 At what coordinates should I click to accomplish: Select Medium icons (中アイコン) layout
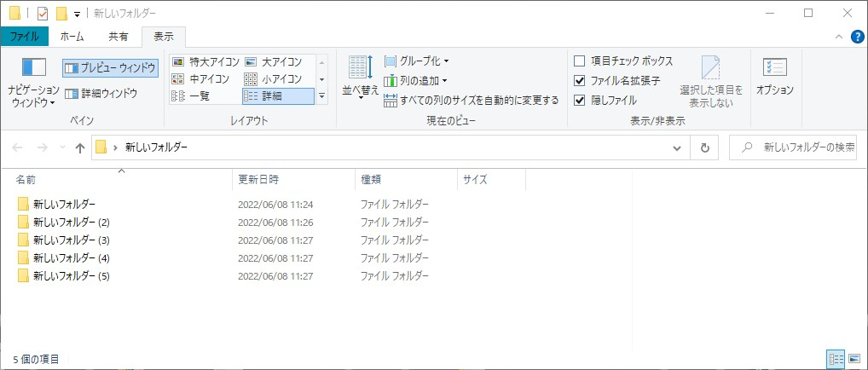[x=206, y=78]
